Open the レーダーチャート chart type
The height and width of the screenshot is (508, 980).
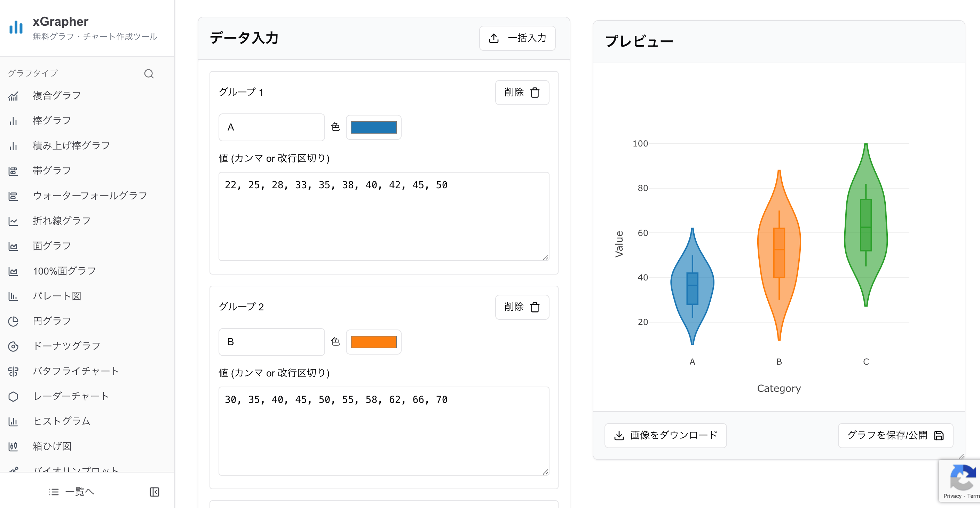coord(14,396)
